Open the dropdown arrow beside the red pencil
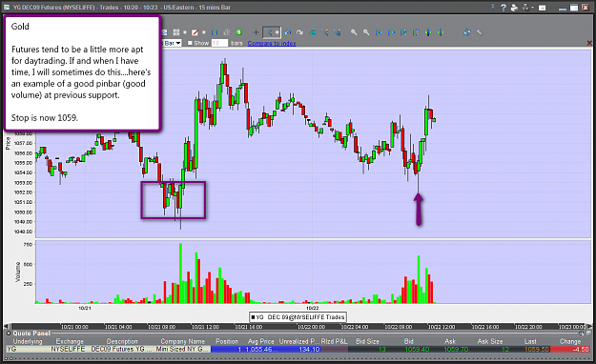 (x=204, y=32)
